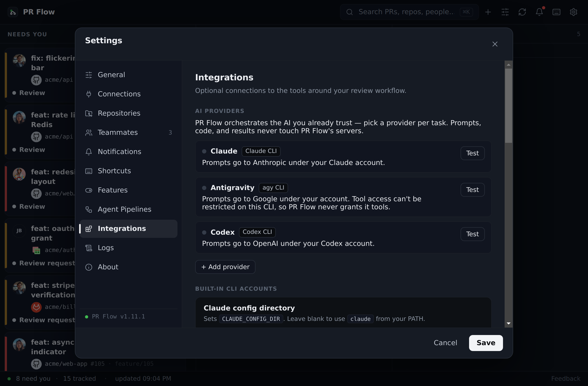Save the settings

[486, 343]
